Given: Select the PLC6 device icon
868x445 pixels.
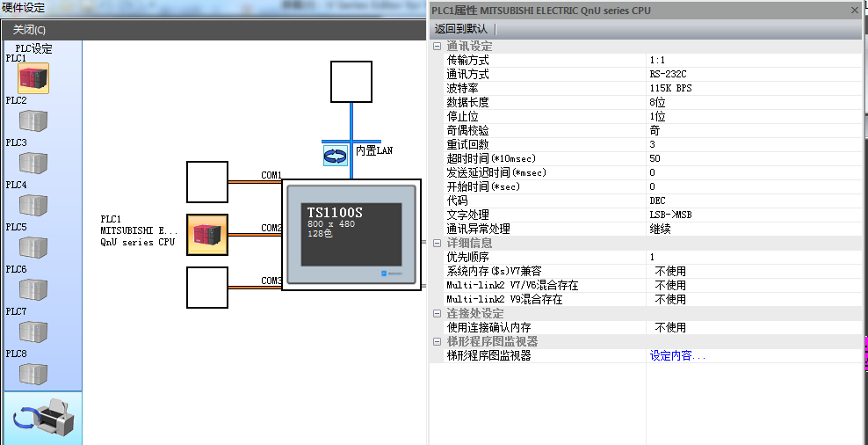Looking at the screenshot, I should pyautogui.click(x=33, y=289).
